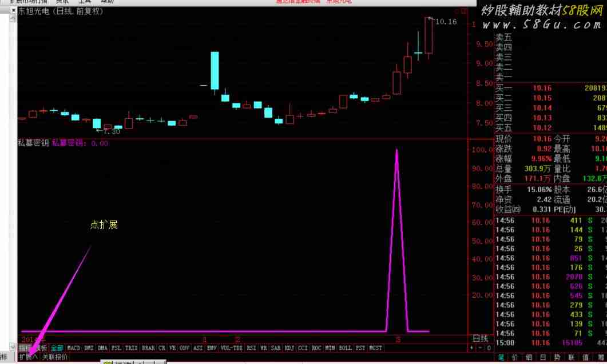The image size is (607, 364).
Task: Click the 买三 price 10.14
Action: coord(542,109)
